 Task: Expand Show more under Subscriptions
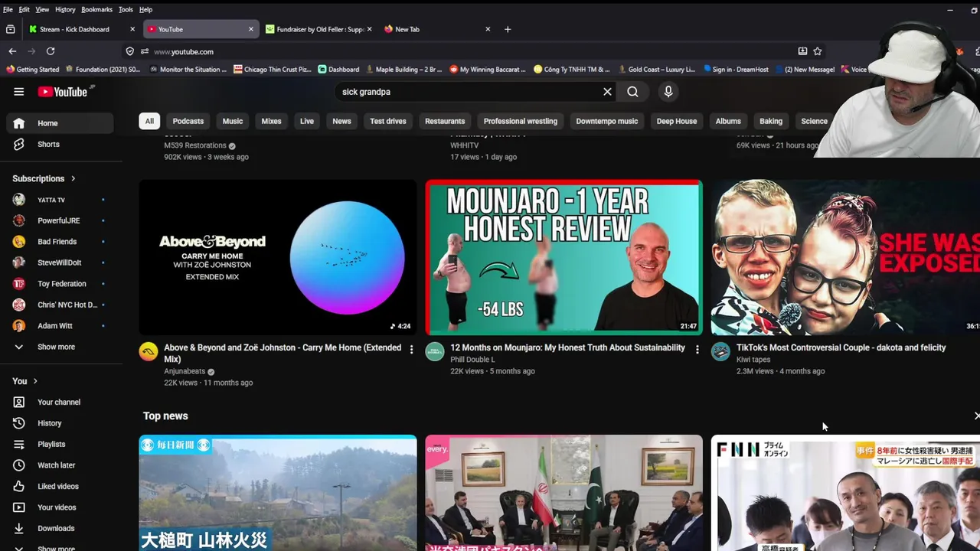[x=60, y=347]
